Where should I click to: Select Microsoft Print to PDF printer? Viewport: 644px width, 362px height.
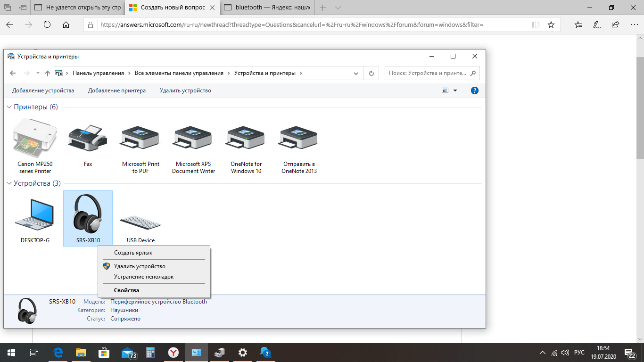(x=140, y=138)
